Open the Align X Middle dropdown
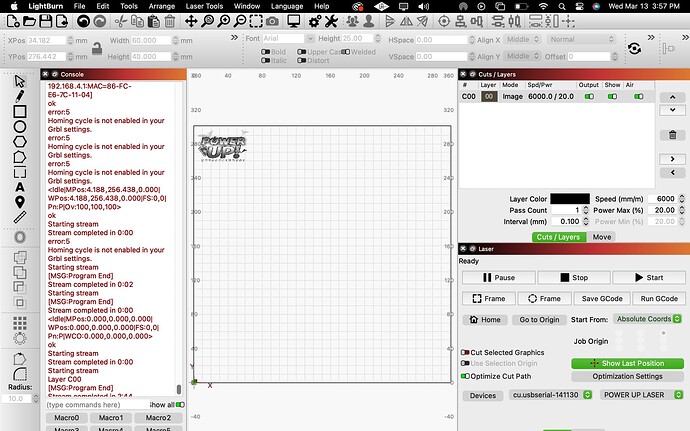This screenshot has height=431, width=690. [x=522, y=40]
